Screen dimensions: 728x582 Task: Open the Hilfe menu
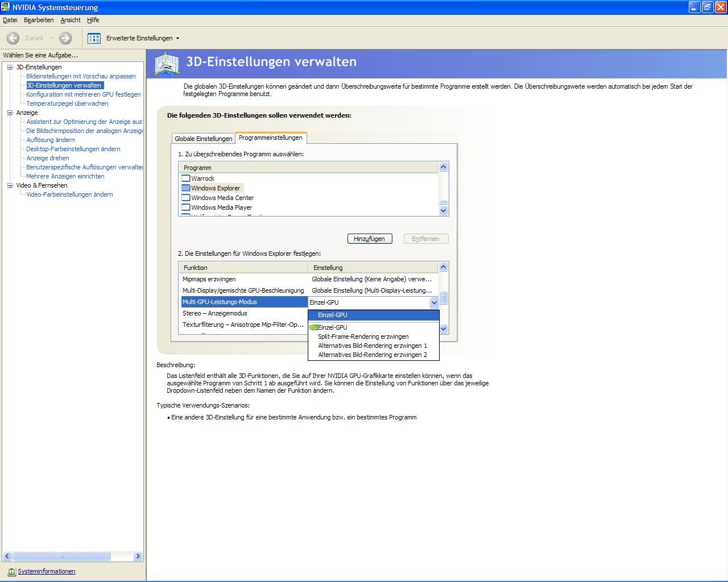coord(93,20)
